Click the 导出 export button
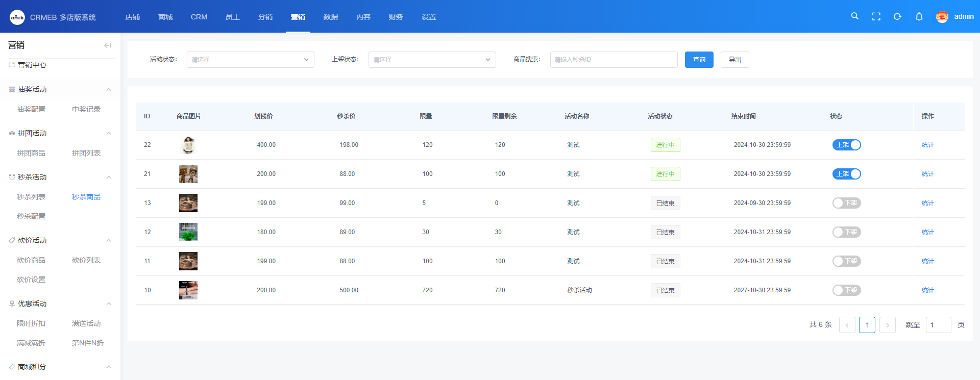 click(734, 60)
